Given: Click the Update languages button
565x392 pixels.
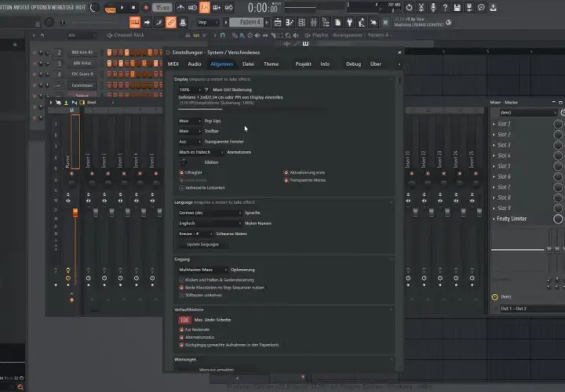Looking at the screenshot, I should click(202, 245).
